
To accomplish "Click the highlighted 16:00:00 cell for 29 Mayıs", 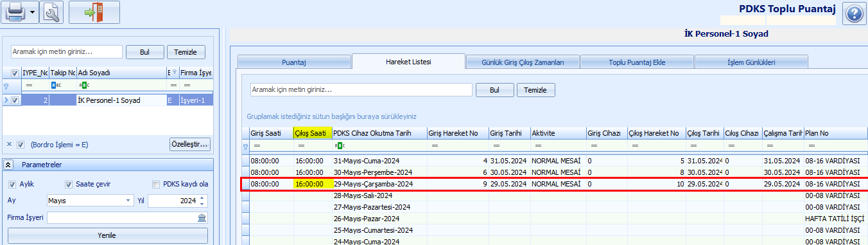I will point(313,184).
